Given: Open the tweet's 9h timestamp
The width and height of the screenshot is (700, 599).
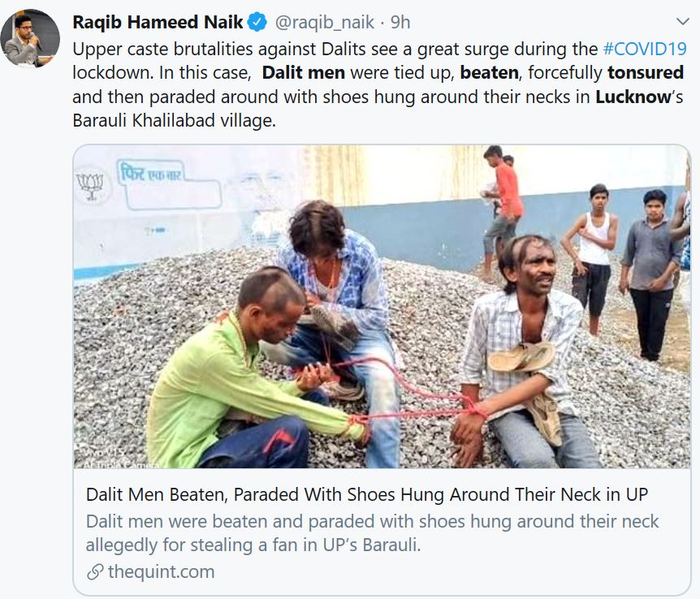Looking at the screenshot, I should point(400,20).
